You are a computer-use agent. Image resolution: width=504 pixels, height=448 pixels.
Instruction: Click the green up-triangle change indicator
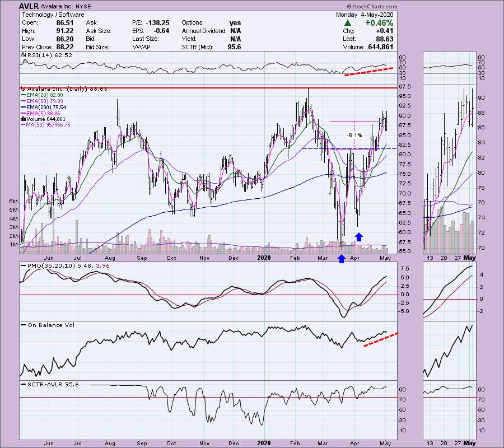coord(347,23)
